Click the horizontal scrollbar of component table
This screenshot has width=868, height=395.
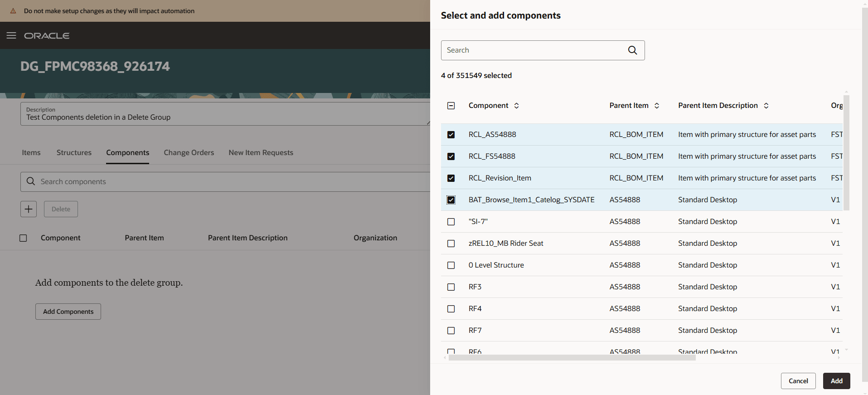click(572, 358)
